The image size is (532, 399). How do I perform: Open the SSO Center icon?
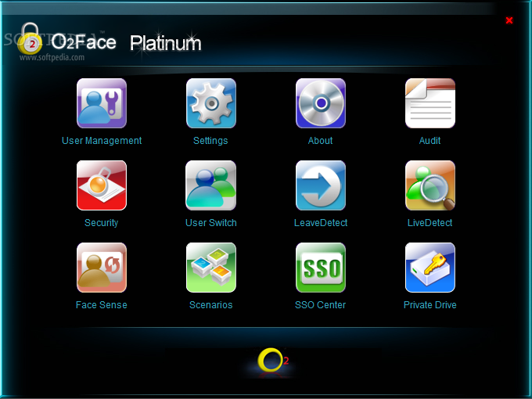pyautogui.click(x=321, y=268)
